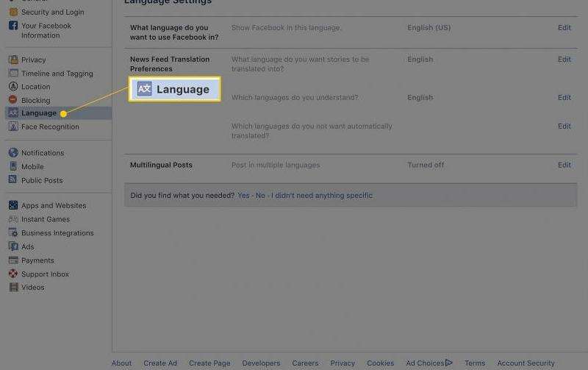Select Language in the sidebar
Viewport: 588px width, 370px height.
(39, 113)
